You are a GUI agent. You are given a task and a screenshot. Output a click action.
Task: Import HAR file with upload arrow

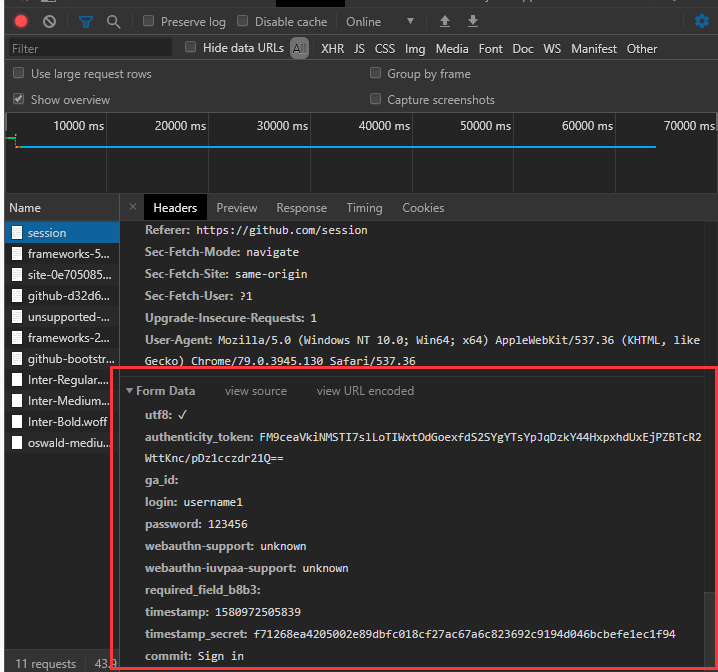pos(445,21)
